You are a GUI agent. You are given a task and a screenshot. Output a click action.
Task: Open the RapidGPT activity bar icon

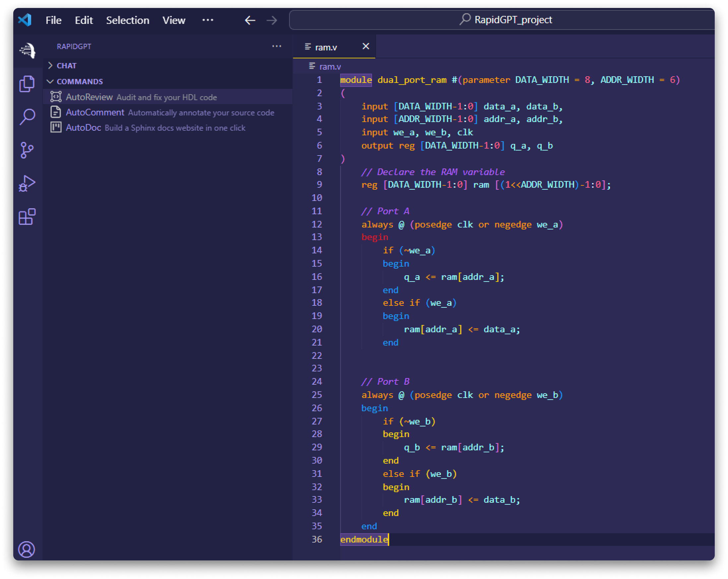coord(28,50)
